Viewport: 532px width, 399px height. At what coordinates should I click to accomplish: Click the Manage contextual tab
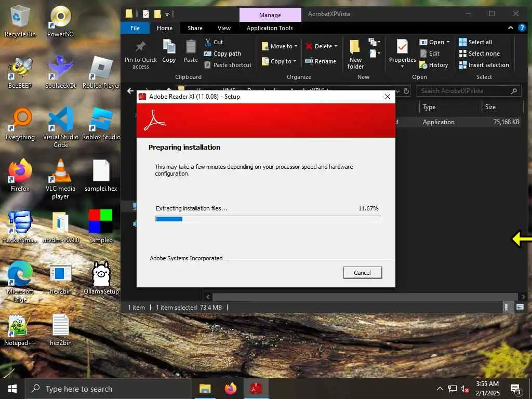click(270, 15)
